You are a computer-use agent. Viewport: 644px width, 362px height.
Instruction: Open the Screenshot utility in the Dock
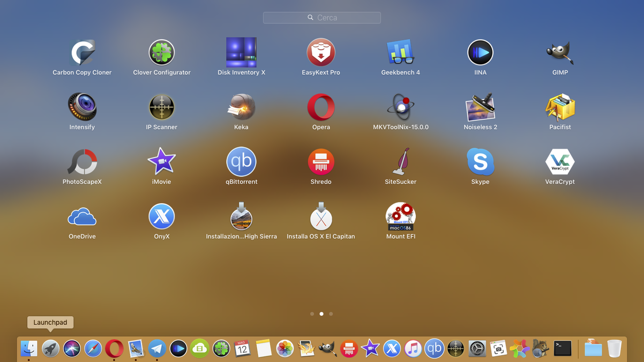[x=498, y=348]
